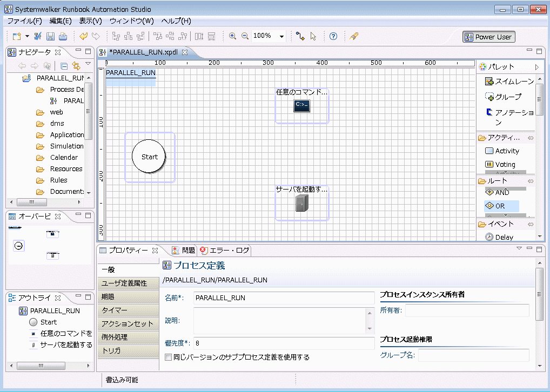The width and height of the screenshot is (550, 392).
Task: Select the サーバを起動す server node icon
Action: pos(301,203)
